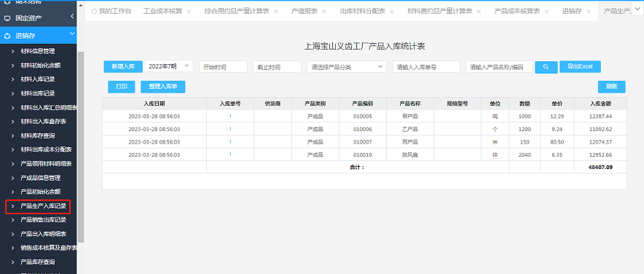Click the 开始时间 date field
The width and height of the screenshot is (644, 274).
[x=223, y=67]
